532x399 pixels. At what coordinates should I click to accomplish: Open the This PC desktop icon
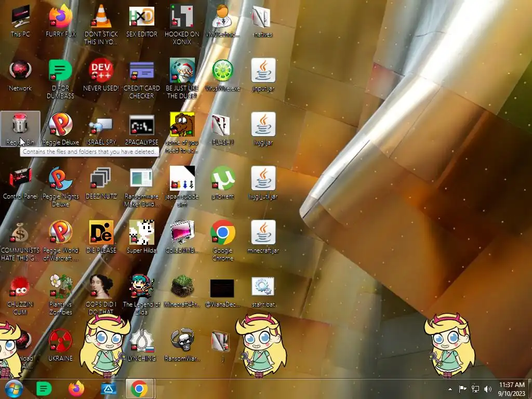[20, 21]
